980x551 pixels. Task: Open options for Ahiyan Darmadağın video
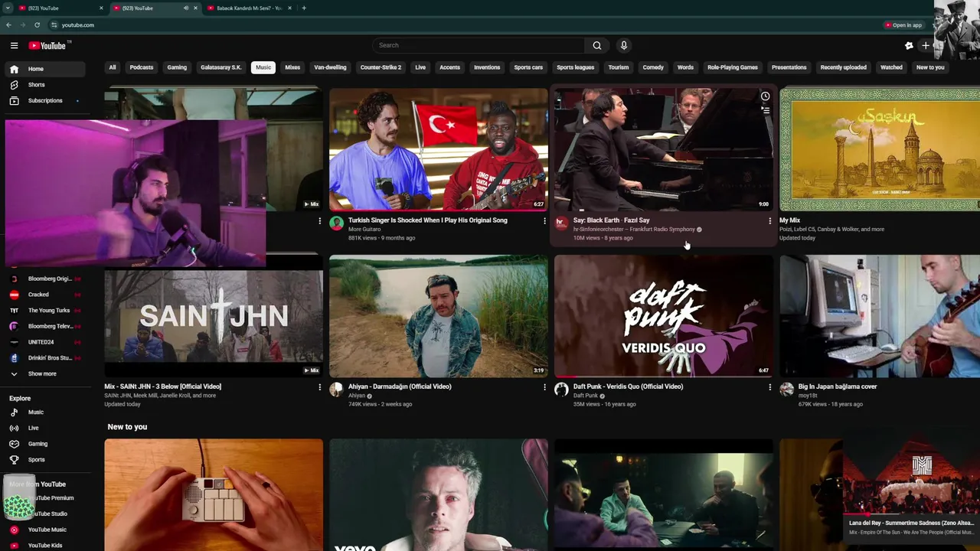click(544, 387)
